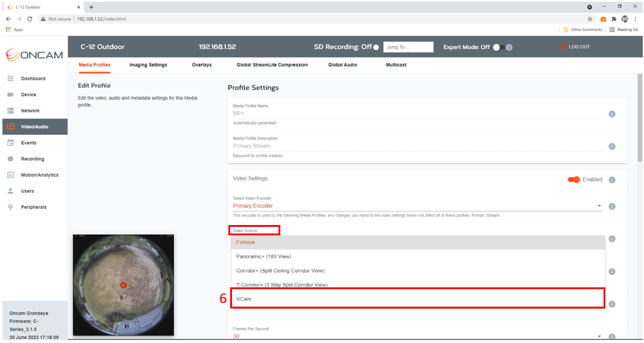Expand the Select Video Encoder dropdown
The width and height of the screenshot is (644, 343).
(x=417, y=206)
